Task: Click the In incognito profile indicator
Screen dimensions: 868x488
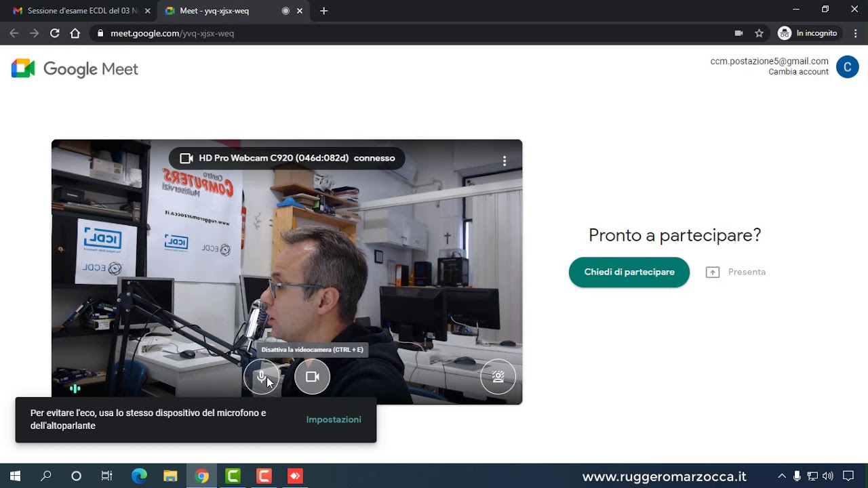Action: [808, 33]
